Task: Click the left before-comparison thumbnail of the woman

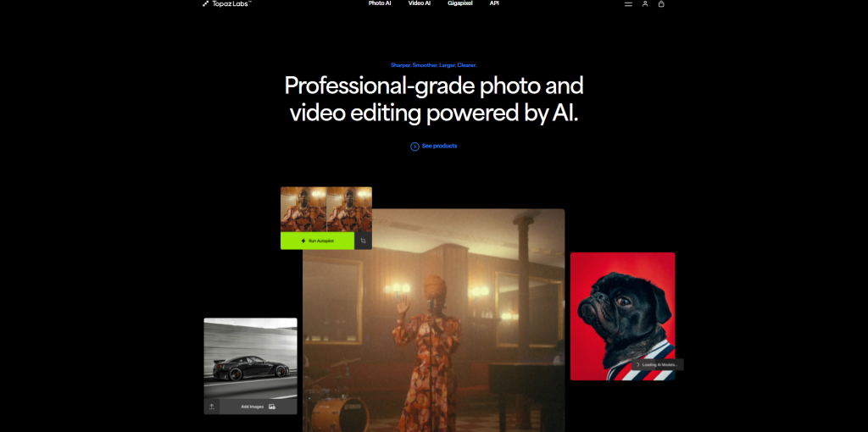Action: pyautogui.click(x=303, y=209)
